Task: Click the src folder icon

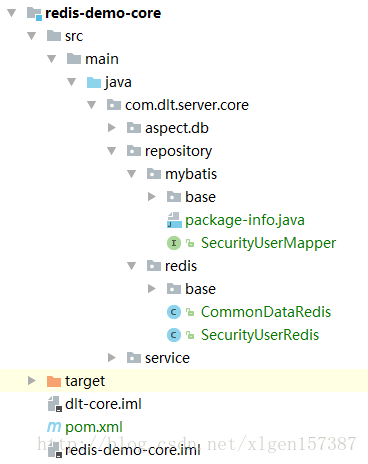Action: (54, 36)
